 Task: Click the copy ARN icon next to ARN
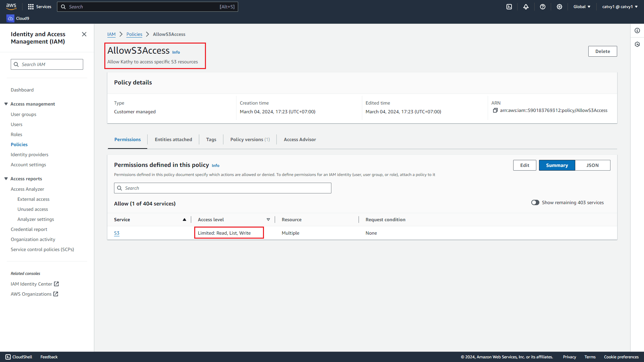495,111
